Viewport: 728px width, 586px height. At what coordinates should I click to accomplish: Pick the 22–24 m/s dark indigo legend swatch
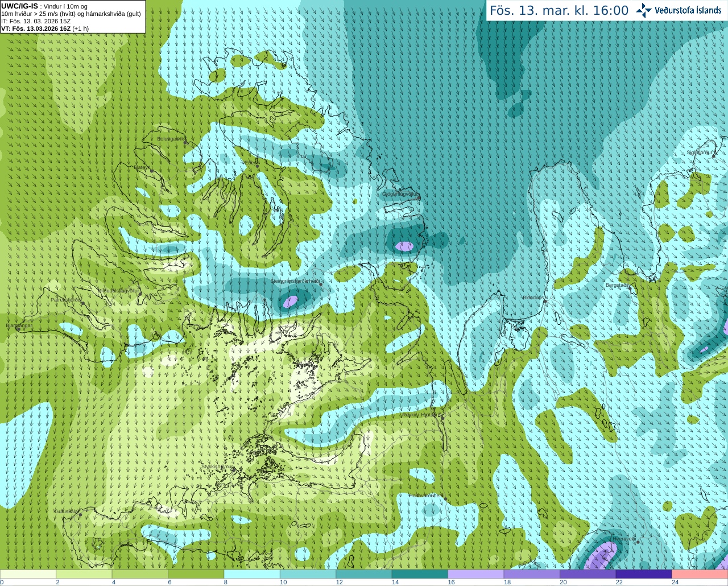tap(643, 574)
